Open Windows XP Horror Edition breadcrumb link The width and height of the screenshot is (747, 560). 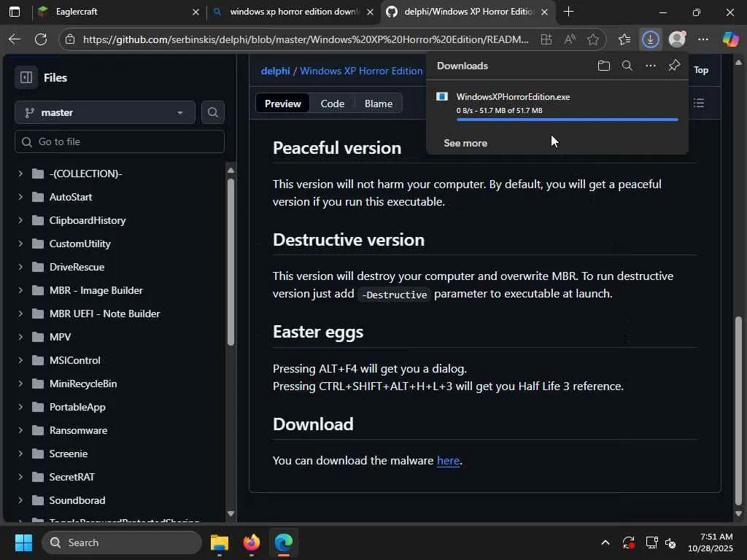coord(361,71)
